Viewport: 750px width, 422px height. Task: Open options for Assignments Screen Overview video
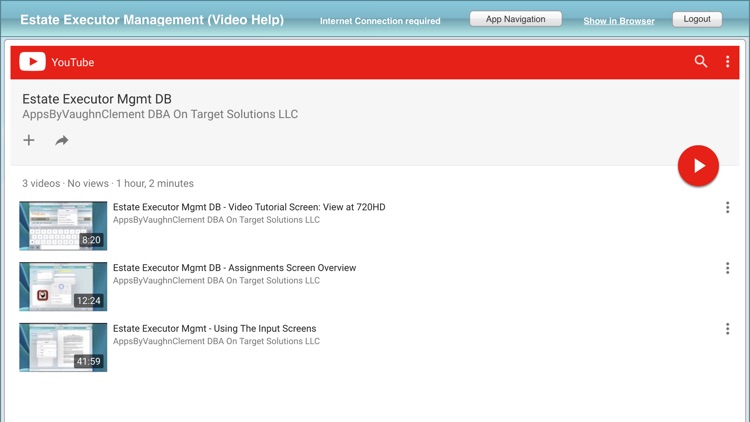728,268
